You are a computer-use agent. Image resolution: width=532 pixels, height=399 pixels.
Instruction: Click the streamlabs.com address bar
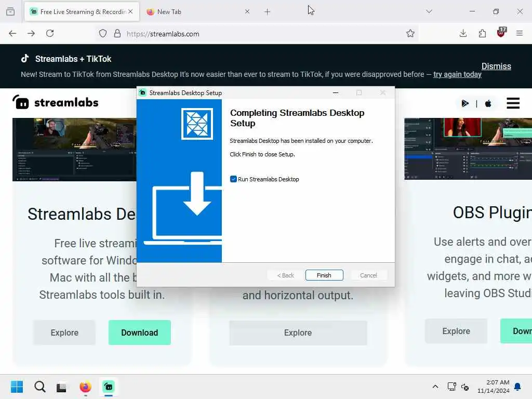258,34
